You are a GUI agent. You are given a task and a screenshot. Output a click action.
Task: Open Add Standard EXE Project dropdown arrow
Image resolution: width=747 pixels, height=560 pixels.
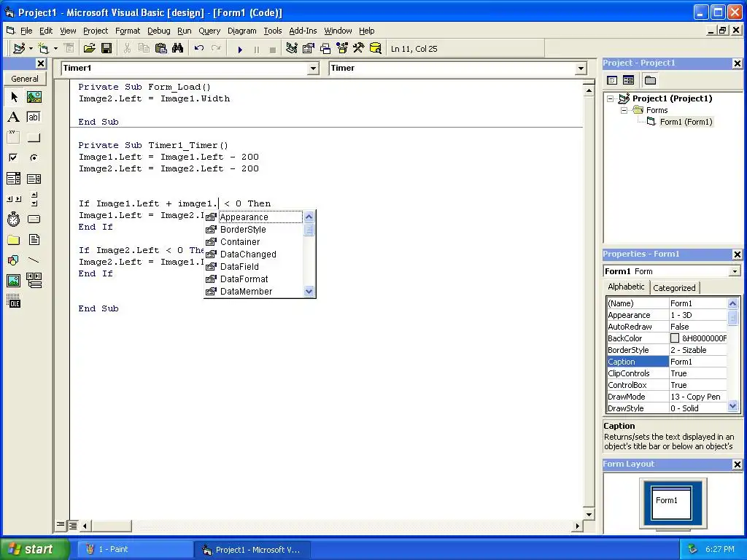pos(31,49)
